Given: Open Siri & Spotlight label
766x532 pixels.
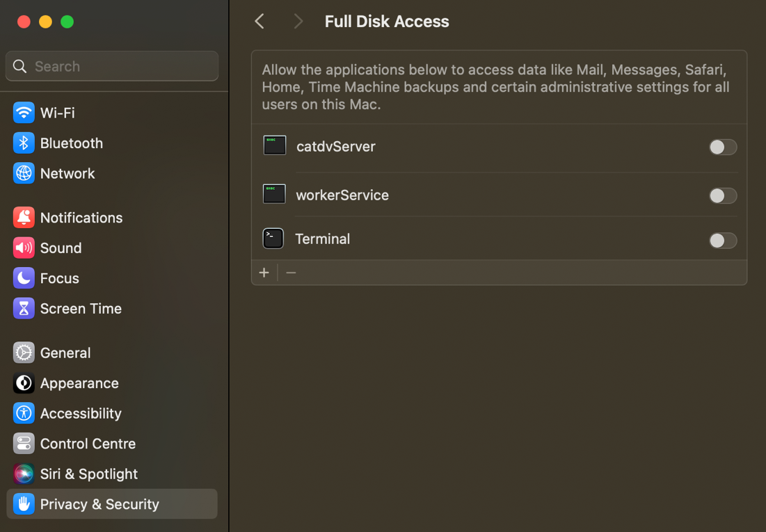Looking at the screenshot, I should (89, 474).
